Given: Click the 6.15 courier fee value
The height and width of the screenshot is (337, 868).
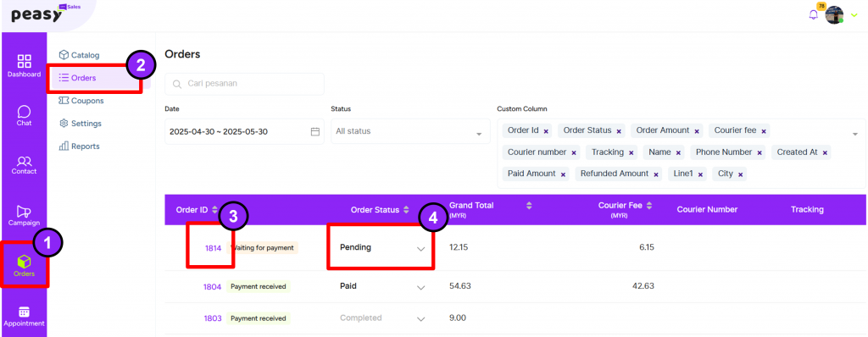Looking at the screenshot, I should coord(647,247).
